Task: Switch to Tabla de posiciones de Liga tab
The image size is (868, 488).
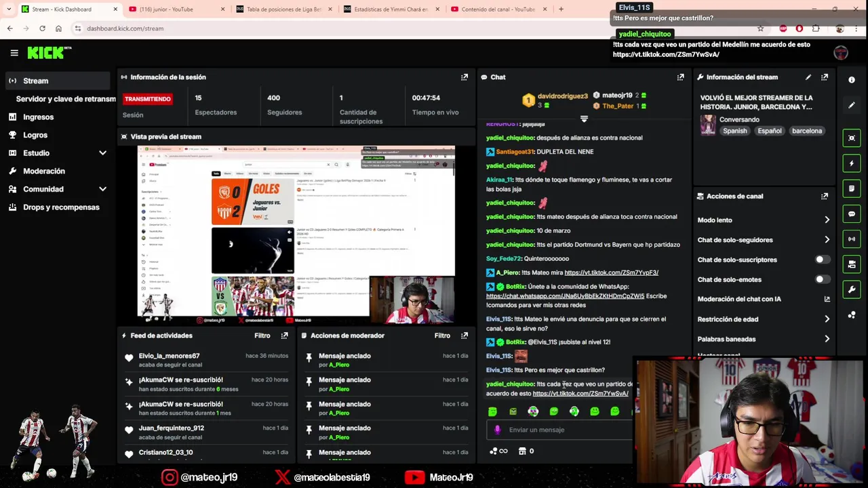Action: click(282, 9)
